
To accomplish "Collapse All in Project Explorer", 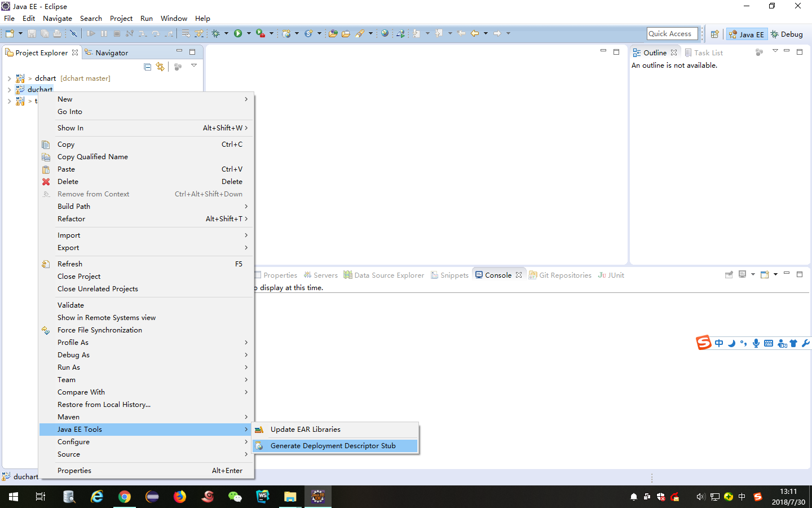I will (148, 67).
